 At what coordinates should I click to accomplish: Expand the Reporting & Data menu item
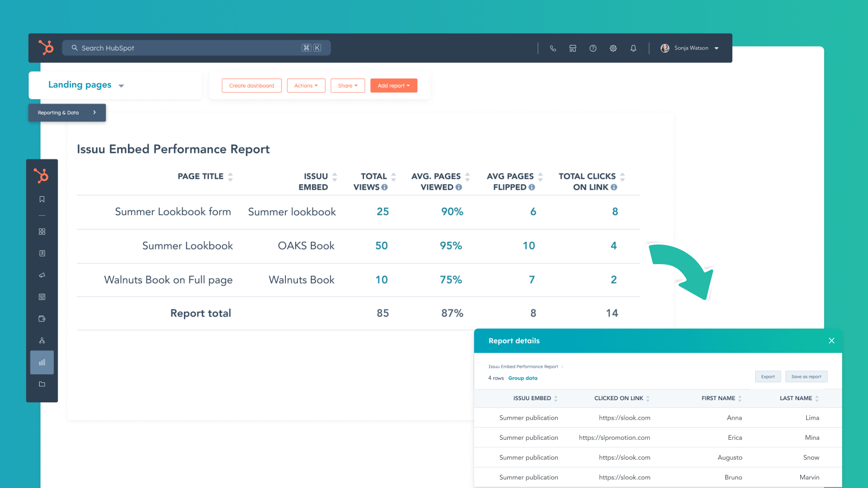pos(67,113)
